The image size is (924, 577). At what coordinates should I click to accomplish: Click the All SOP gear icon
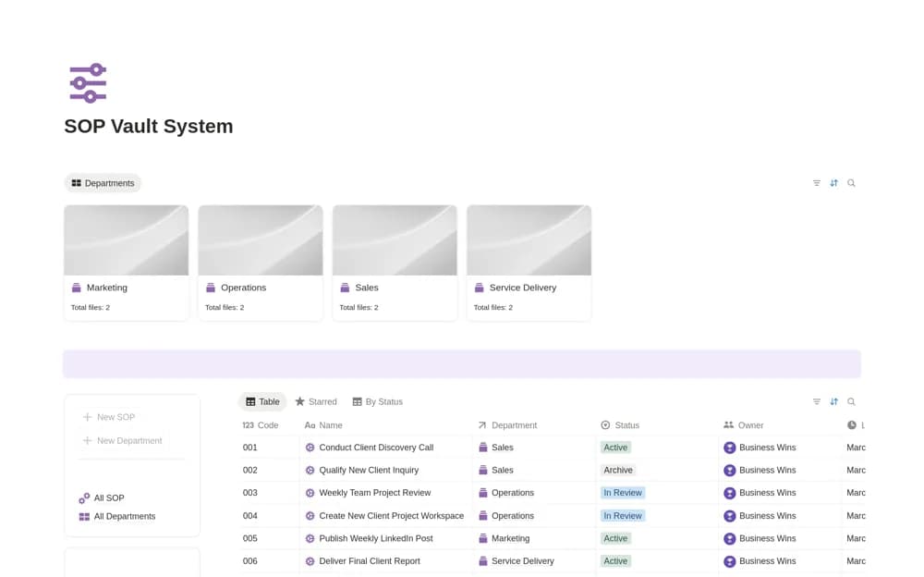84,498
